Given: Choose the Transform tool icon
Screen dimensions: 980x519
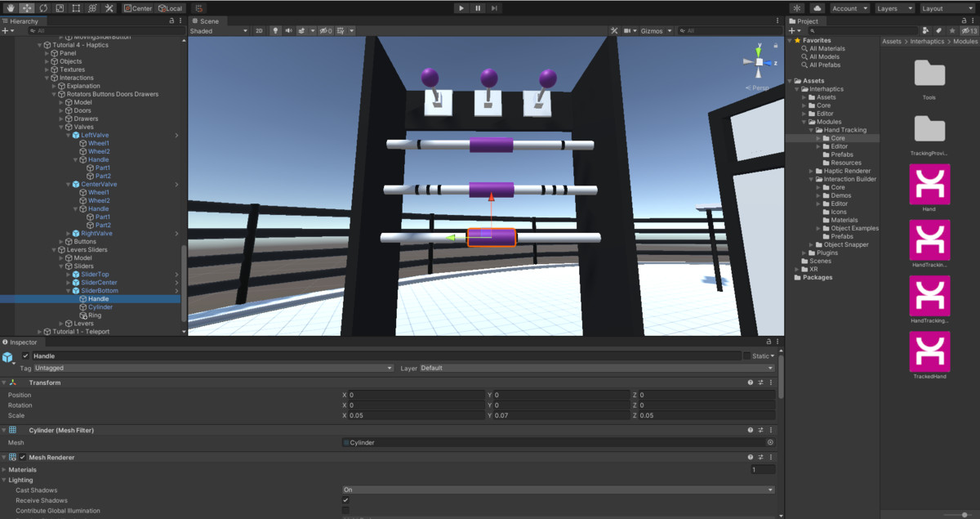Looking at the screenshot, I should (x=92, y=7).
